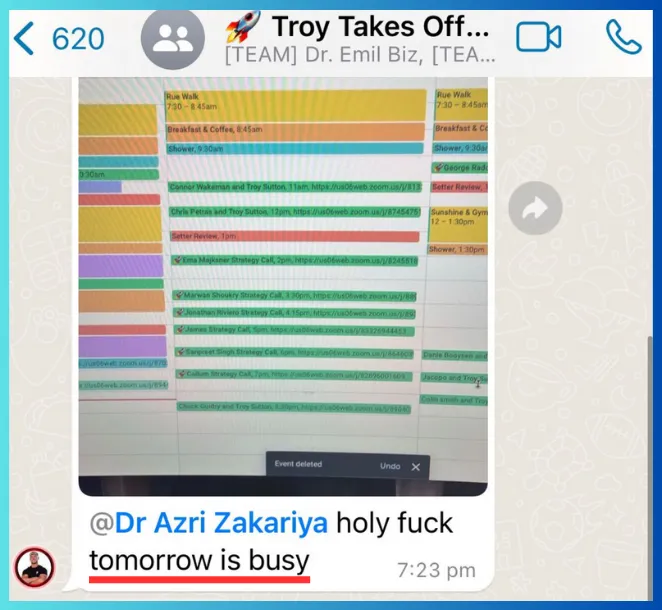Select the Sunshine & Gym 12–1:30pm event

pos(458,224)
